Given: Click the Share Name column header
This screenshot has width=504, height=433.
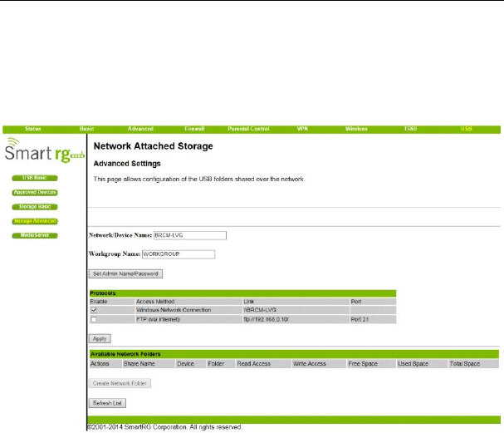Looking at the screenshot, I should pos(139,364).
